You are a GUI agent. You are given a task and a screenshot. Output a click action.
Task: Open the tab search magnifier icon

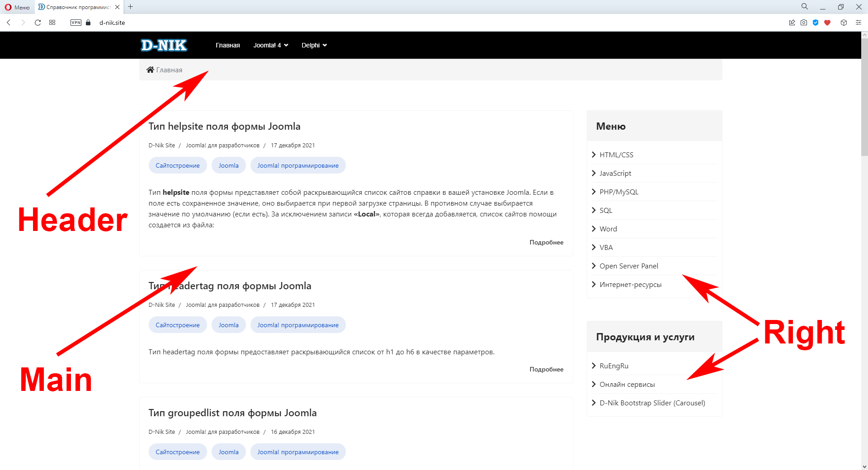[805, 6]
